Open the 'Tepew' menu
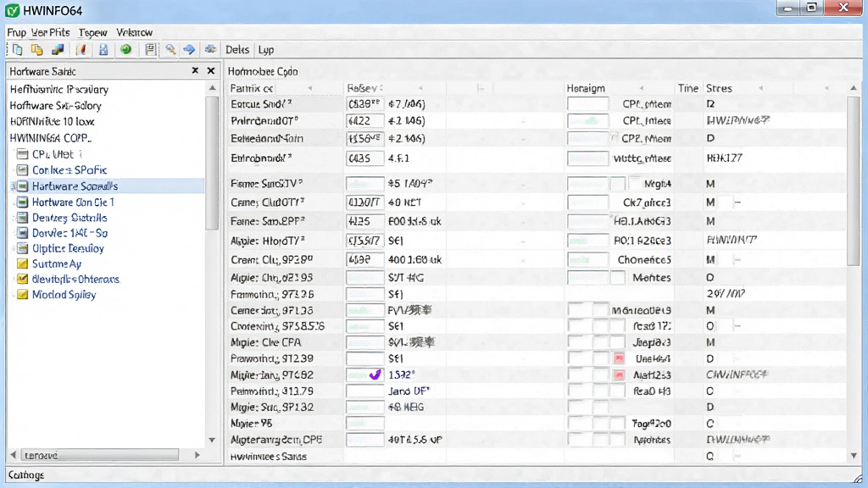 coord(92,33)
